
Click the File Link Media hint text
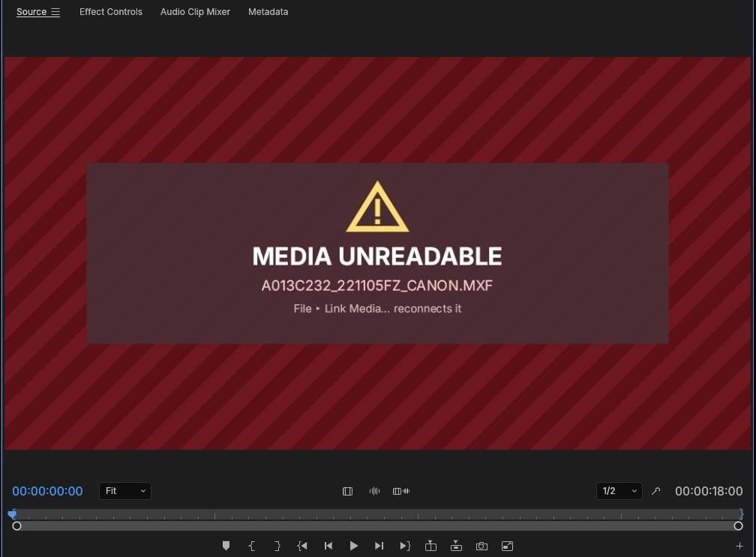point(377,309)
